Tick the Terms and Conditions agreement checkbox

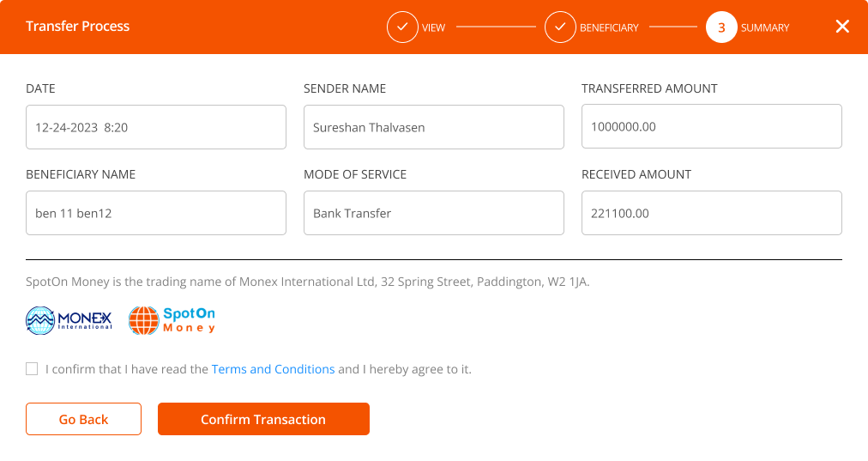pyautogui.click(x=32, y=369)
